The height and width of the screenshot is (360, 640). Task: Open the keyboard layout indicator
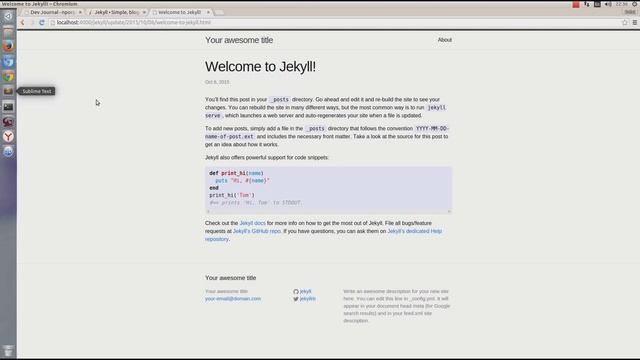click(x=597, y=4)
